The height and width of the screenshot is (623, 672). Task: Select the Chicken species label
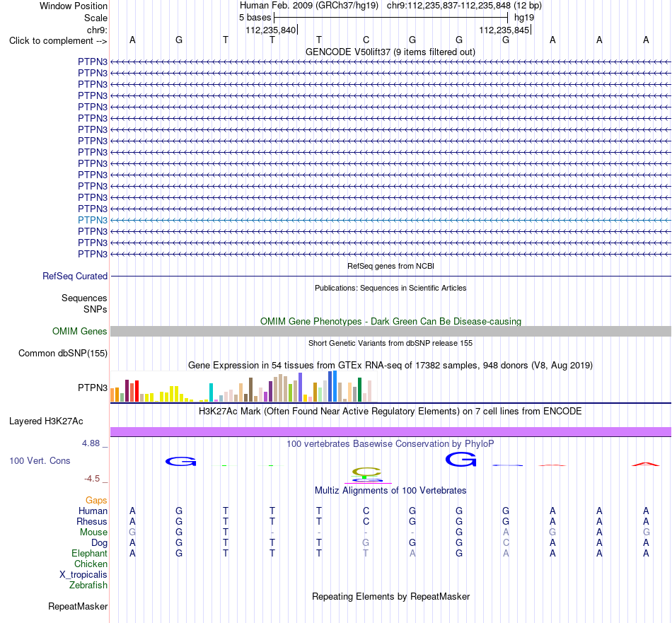tap(91, 564)
